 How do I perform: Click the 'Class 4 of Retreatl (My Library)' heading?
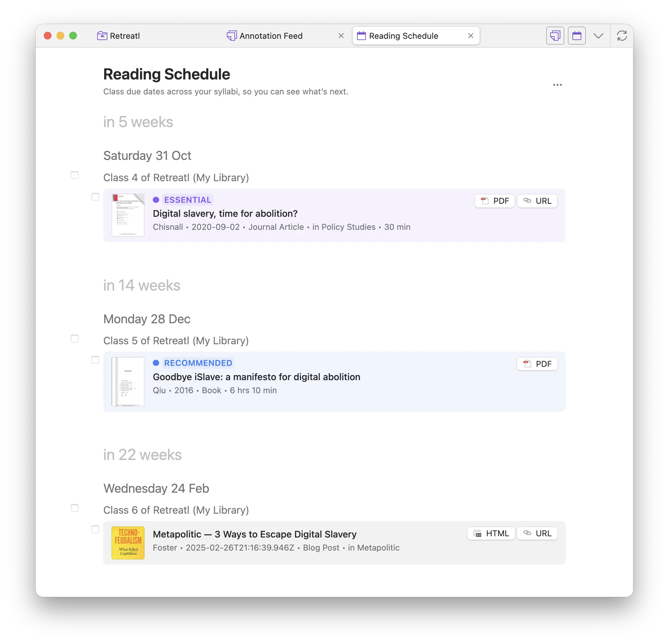pyautogui.click(x=176, y=178)
